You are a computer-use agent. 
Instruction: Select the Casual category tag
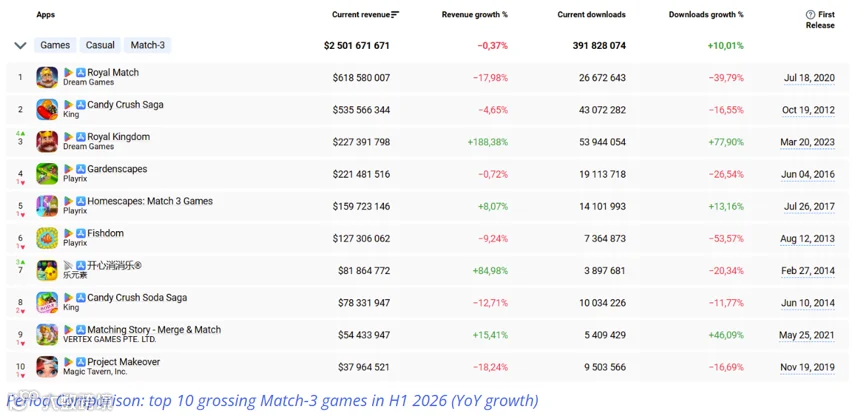pos(100,45)
